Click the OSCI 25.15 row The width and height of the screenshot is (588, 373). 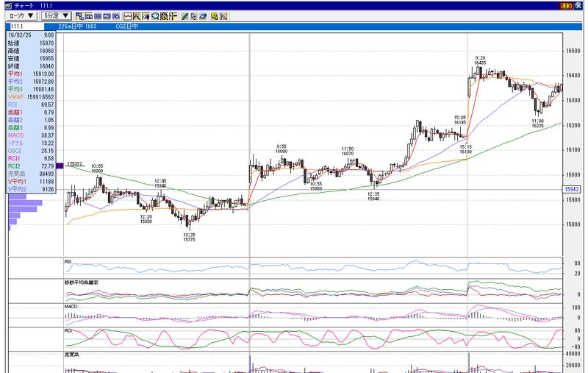pos(31,151)
